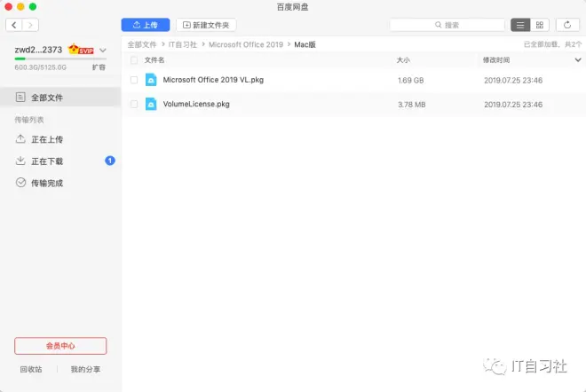Click the Microsoft Office 2019 VL.pkg file icon
Image resolution: width=586 pixels, height=392 pixels.
(151, 80)
